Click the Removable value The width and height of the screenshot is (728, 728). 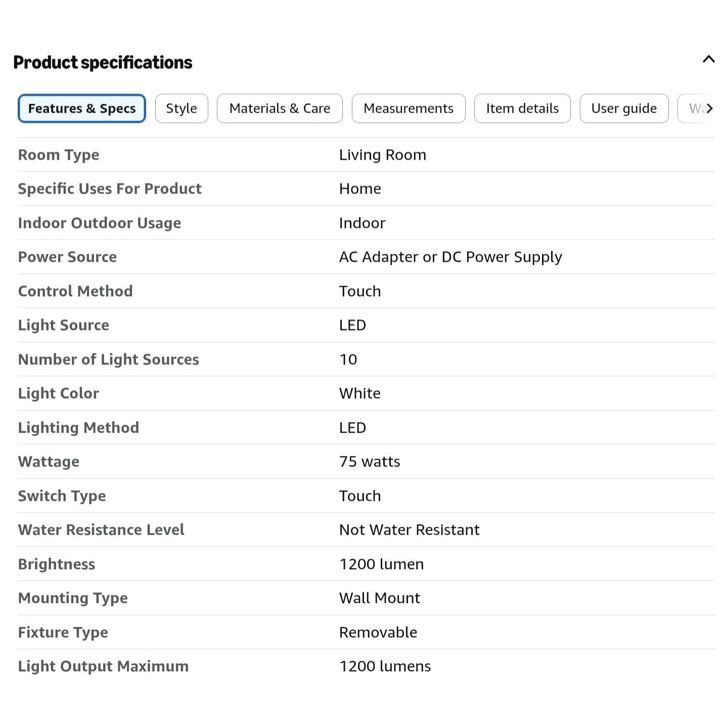(378, 632)
